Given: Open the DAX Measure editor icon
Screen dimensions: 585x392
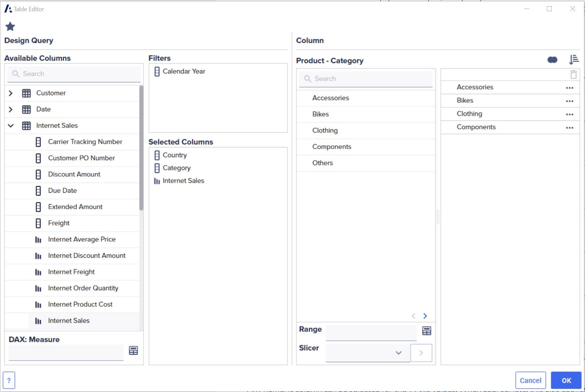Looking at the screenshot, I should click(133, 350).
